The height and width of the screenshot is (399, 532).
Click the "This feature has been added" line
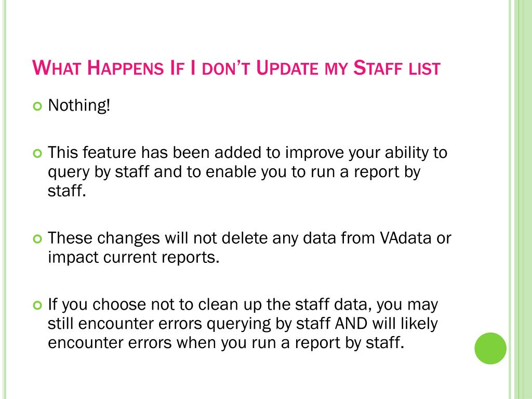point(247,153)
